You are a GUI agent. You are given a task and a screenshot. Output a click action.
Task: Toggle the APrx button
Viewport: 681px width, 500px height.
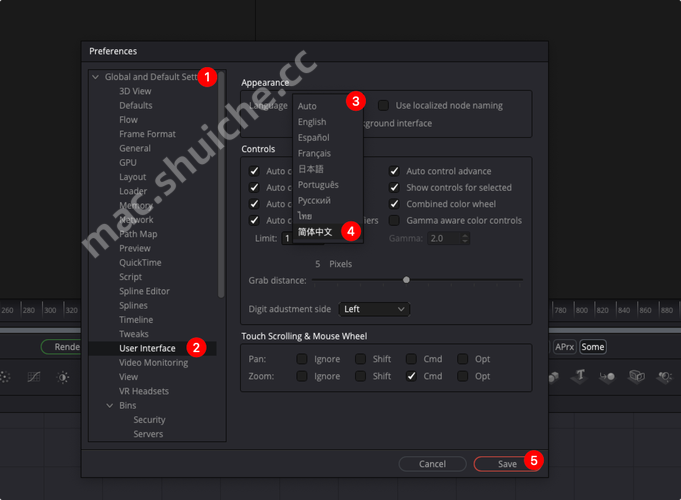click(565, 347)
